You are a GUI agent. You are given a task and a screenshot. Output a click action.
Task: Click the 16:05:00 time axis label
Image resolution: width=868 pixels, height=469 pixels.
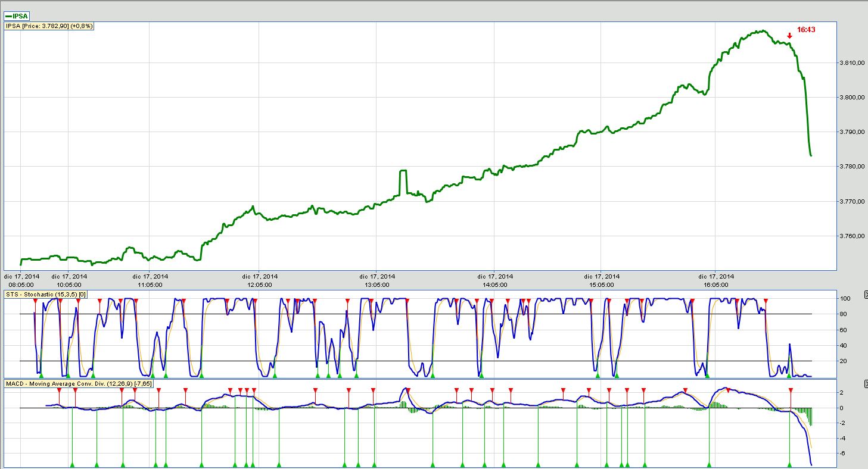coord(716,284)
